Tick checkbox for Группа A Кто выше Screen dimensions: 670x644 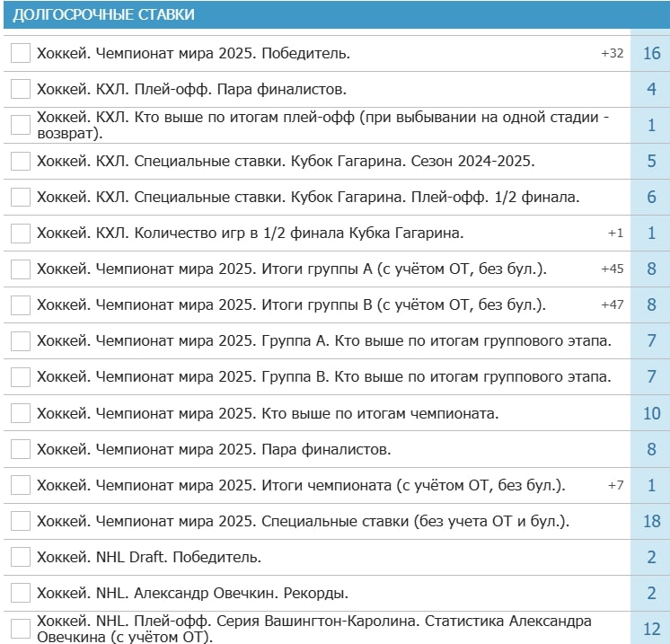[x=21, y=340]
